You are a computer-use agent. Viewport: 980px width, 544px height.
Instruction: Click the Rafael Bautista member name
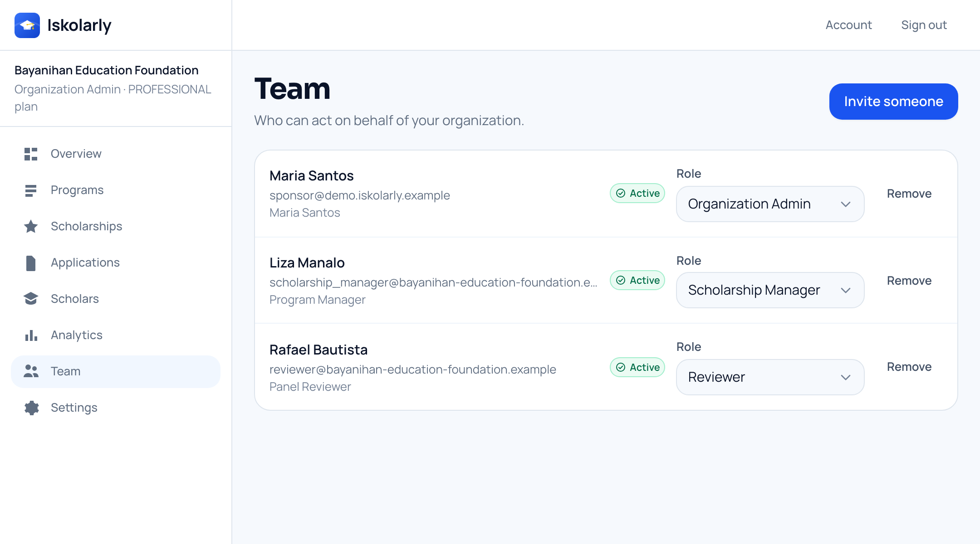[x=318, y=350]
